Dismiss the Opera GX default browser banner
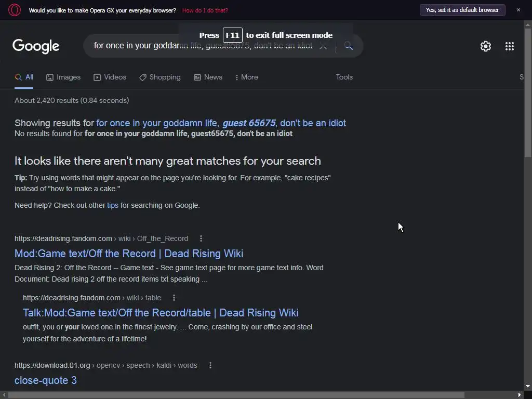This screenshot has width=532, height=399. pos(518,10)
